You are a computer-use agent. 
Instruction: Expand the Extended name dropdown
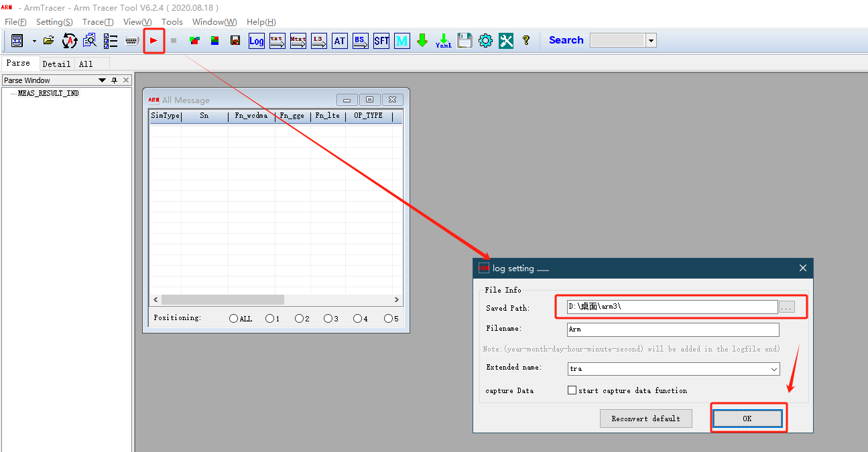coord(774,369)
